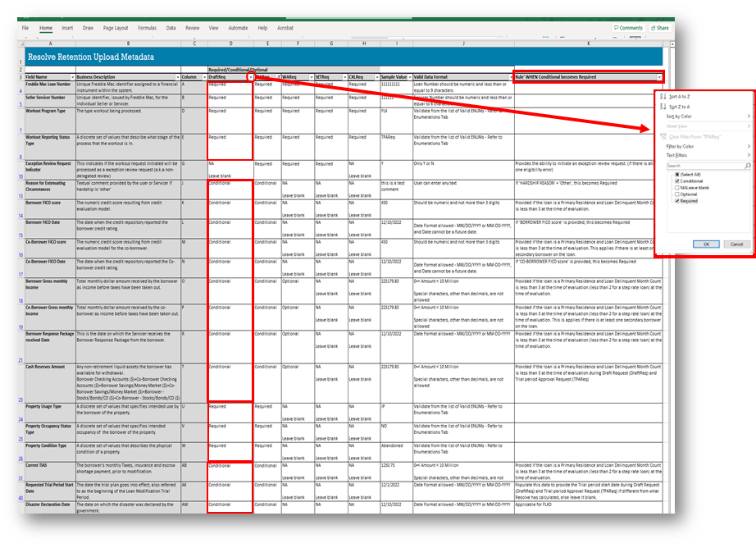Select the column A header
The image size is (756, 548).
coord(50,43)
